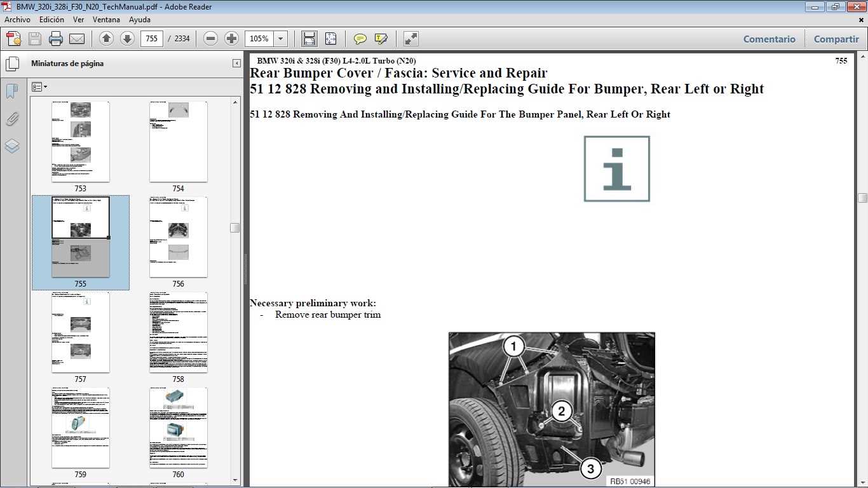The width and height of the screenshot is (868, 488).
Task: Select page 753 thumbnail
Action: pos(80,142)
